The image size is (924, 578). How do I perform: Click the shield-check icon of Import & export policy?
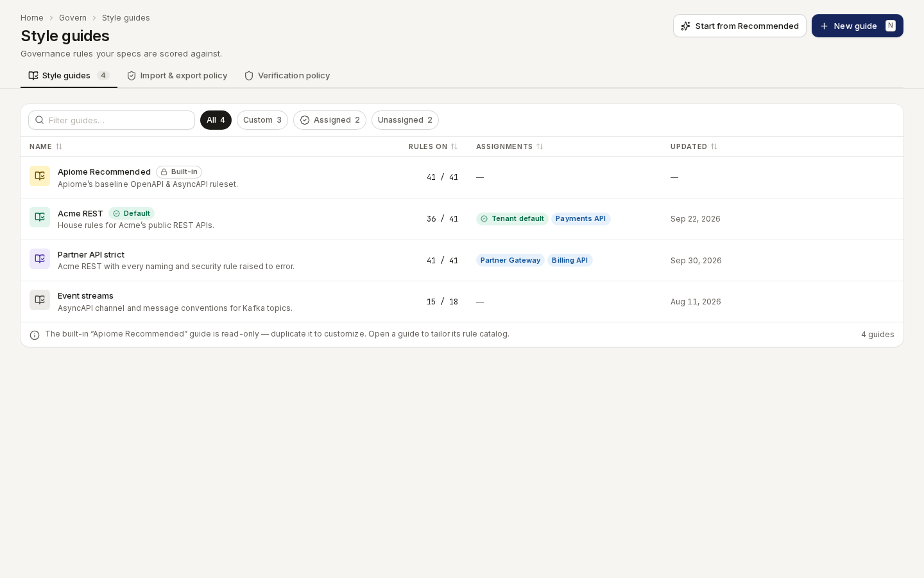pos(132,76)
